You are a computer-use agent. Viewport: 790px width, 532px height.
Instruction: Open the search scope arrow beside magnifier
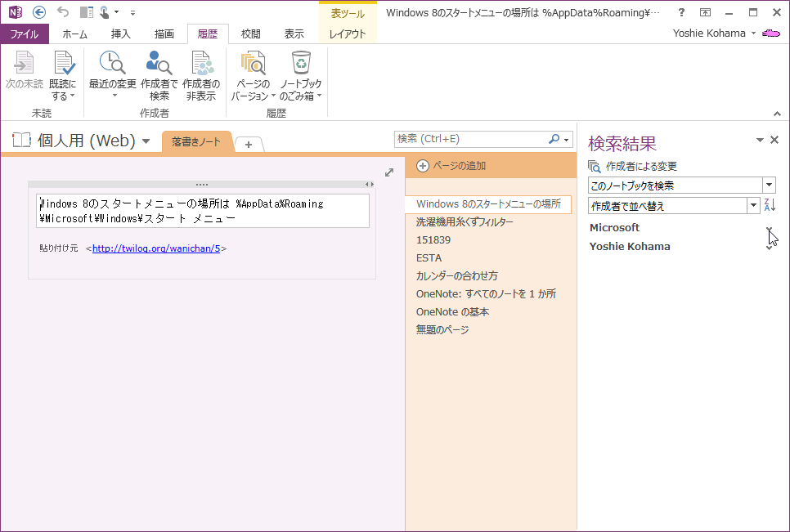click(x=567, y=140)
